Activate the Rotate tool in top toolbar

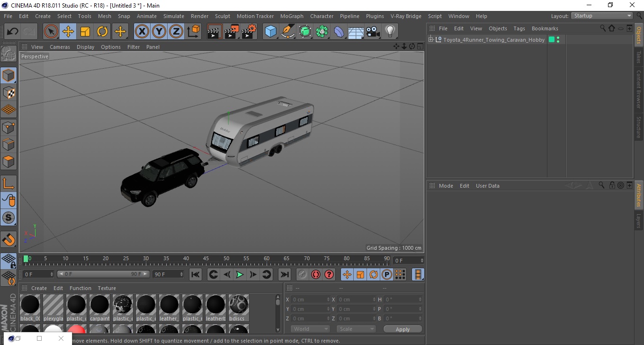(102, 32)
